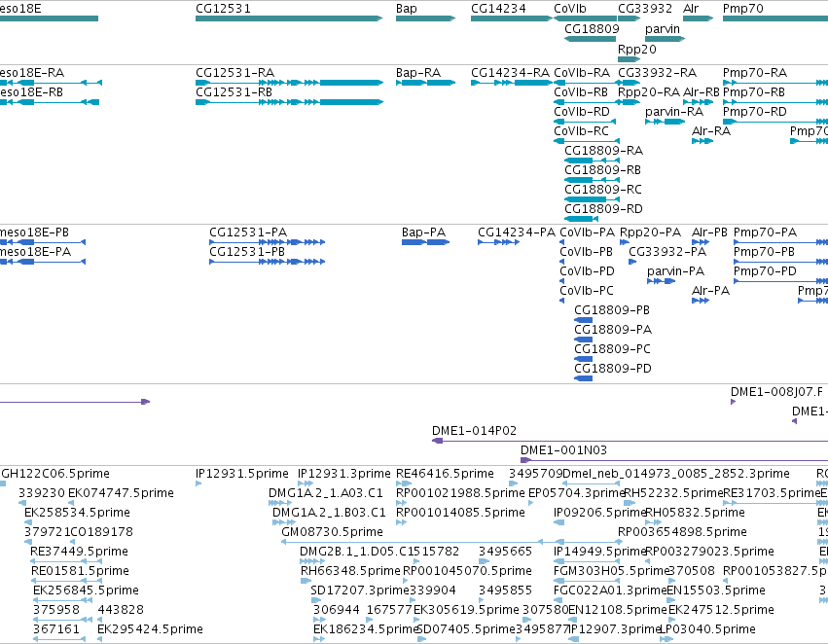Viewport: 828px width, 644px height.
Task: Click protein CG12531-PB
Action: [x=268, y=262]
